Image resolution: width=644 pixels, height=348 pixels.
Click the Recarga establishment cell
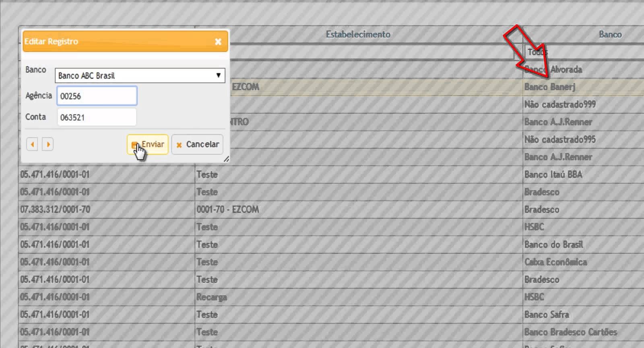coord(212,297)
